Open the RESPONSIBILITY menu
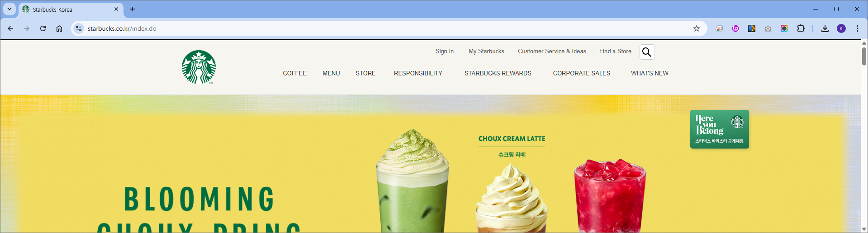 (418, 73)
